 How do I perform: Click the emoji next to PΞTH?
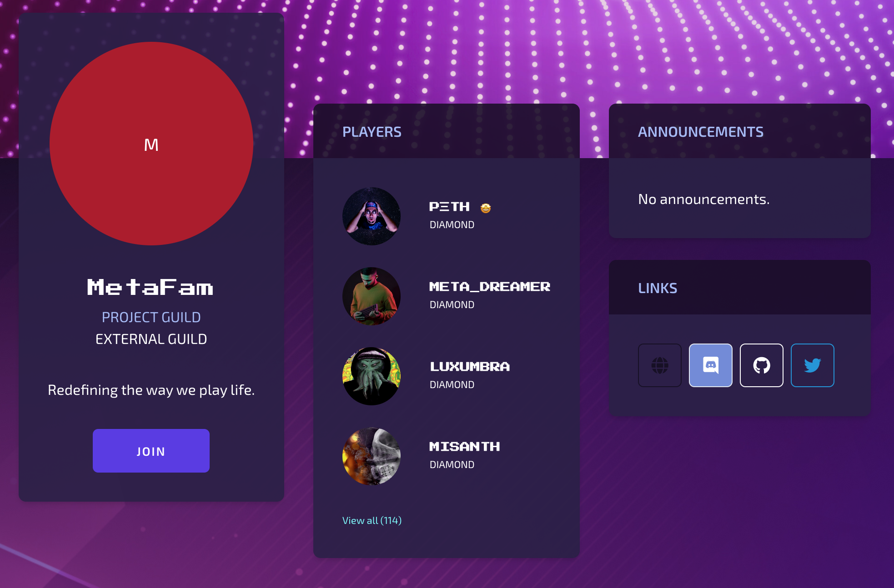pyautogui.click(x=486, y=208)
